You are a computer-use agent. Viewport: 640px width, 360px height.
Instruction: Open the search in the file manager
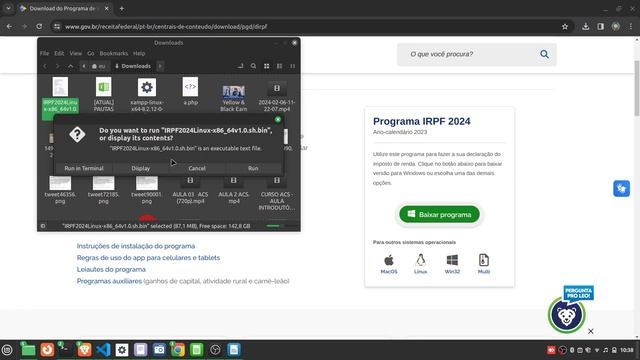tap(253, 66)
